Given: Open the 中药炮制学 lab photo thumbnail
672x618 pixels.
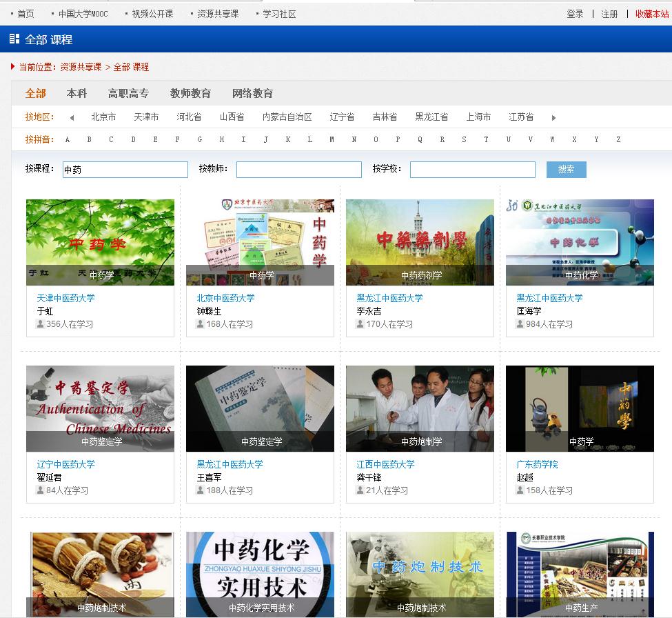Looking at the screenshot, I should [420, 408].
